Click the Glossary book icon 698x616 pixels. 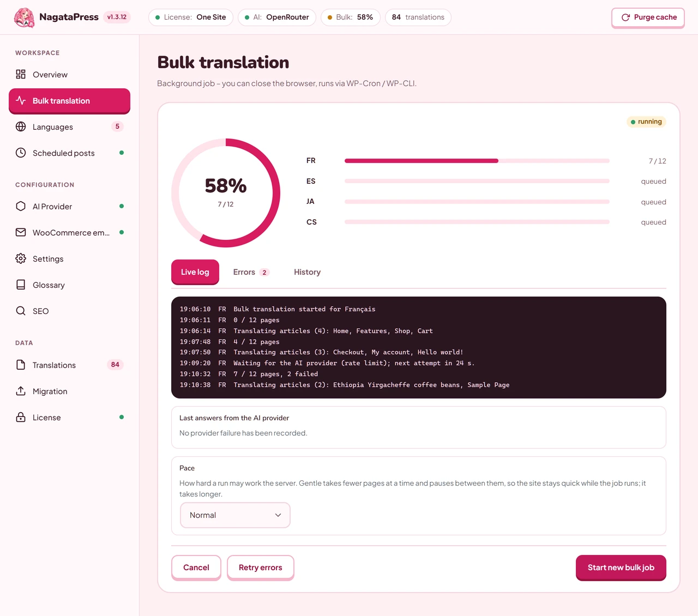click(21, 285)
